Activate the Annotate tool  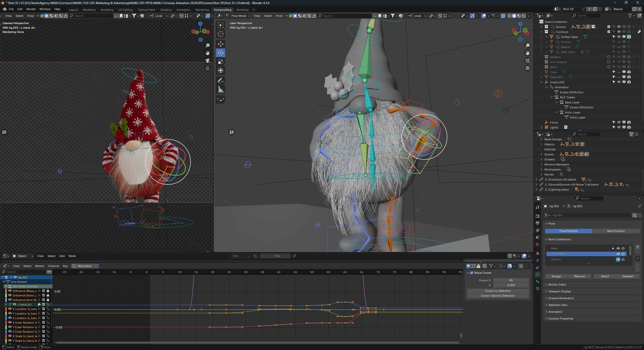click(221, 80)
